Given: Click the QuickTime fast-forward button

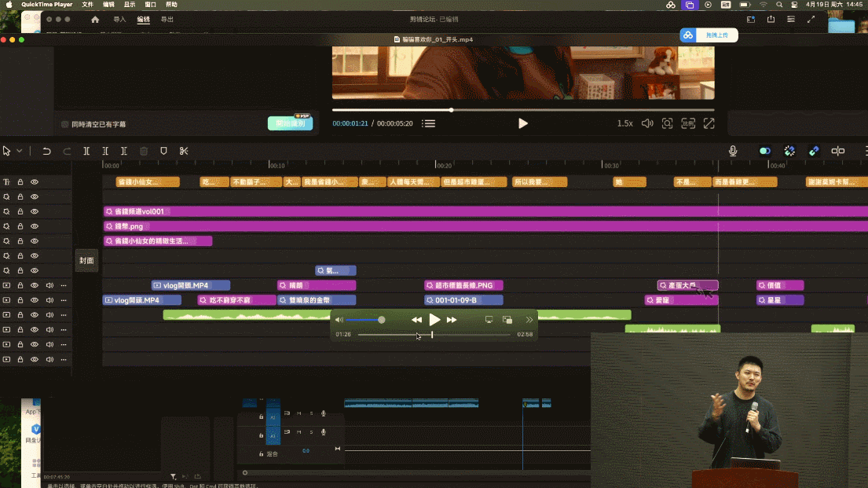Looking at the screenshot, I should [452, 320].
